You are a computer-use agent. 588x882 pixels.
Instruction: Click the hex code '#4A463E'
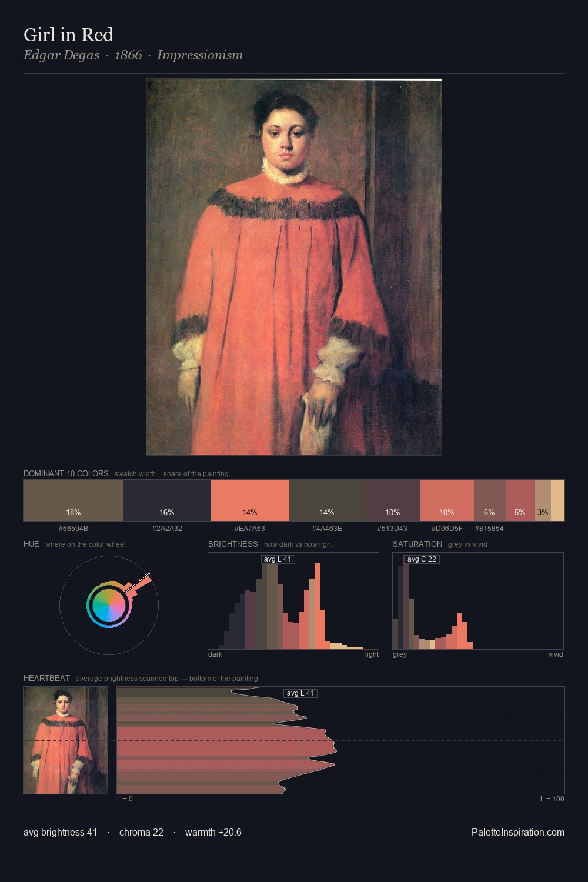coord(327,529)
